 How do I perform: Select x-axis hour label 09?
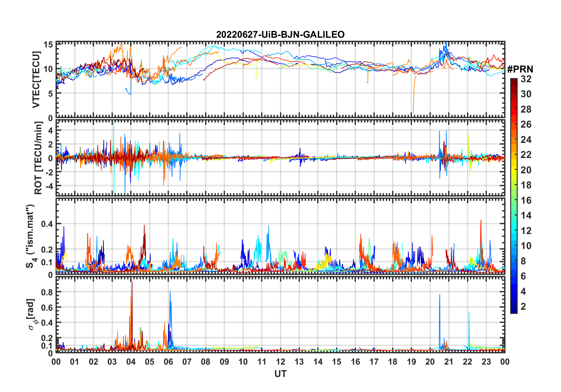click(x=224, y=362)
